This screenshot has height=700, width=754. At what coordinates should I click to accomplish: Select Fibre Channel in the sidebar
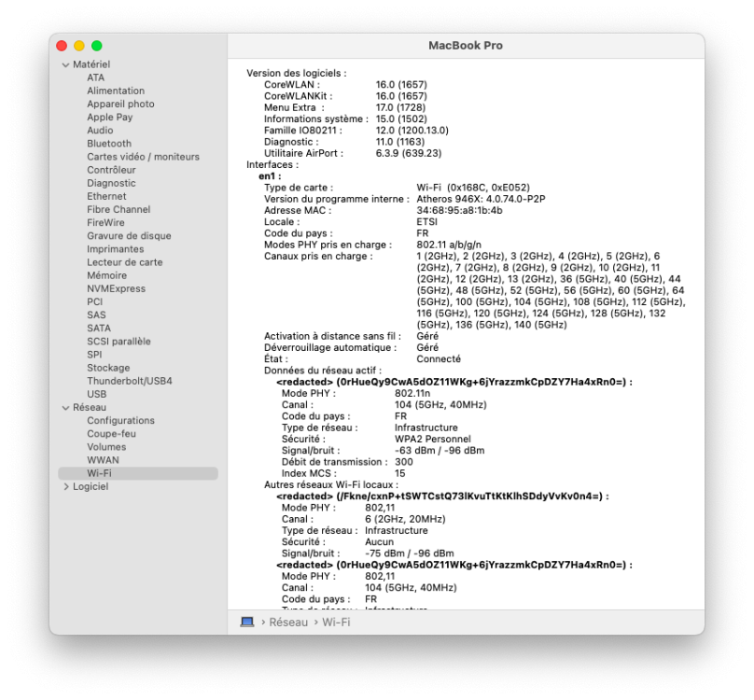[119, 210]
